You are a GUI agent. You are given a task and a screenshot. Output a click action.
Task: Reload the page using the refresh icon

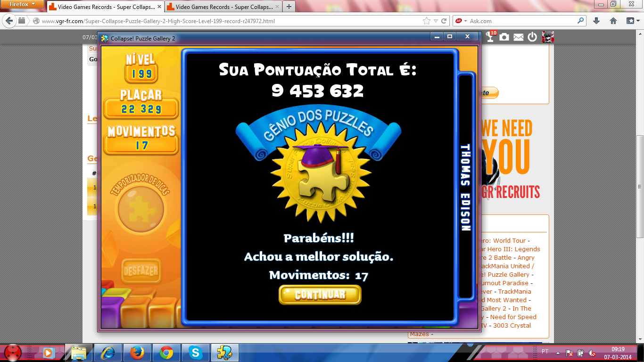(x=444, y=21)
